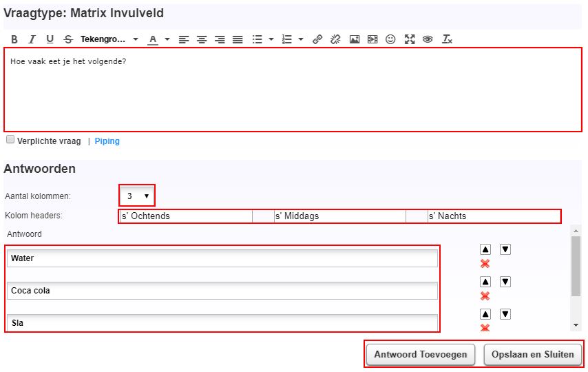Open the Piping link
This screenshot has height=372, width=588.
click(107, 141)
